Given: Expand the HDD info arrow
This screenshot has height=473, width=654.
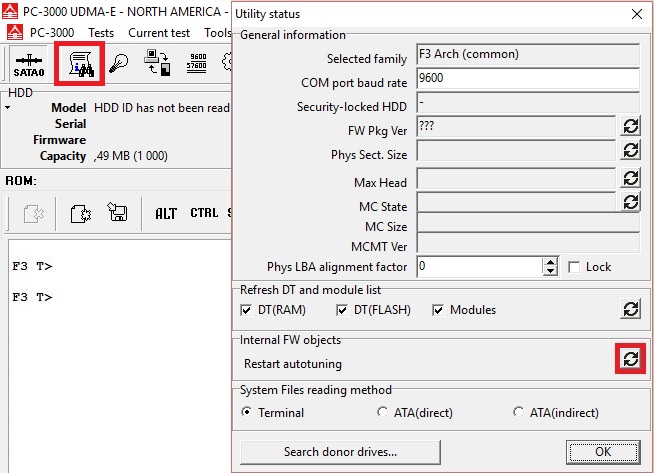Looking at the screenshot, I should 8,108.
